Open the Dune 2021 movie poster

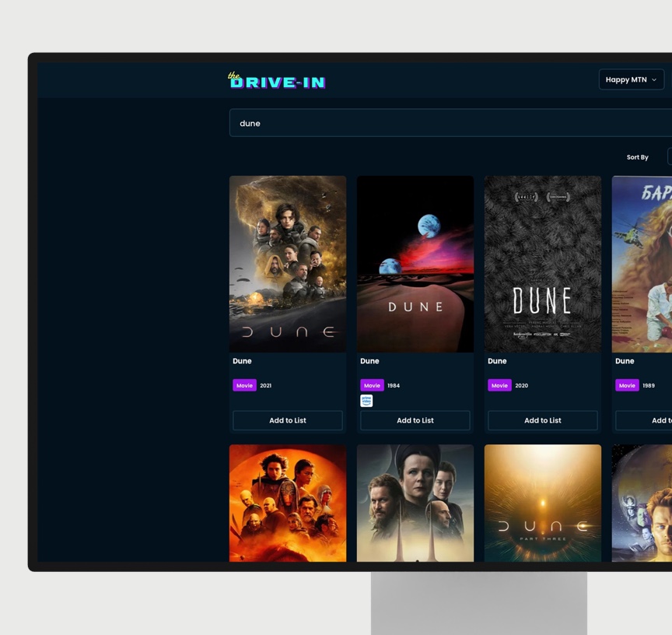[288, 264]
